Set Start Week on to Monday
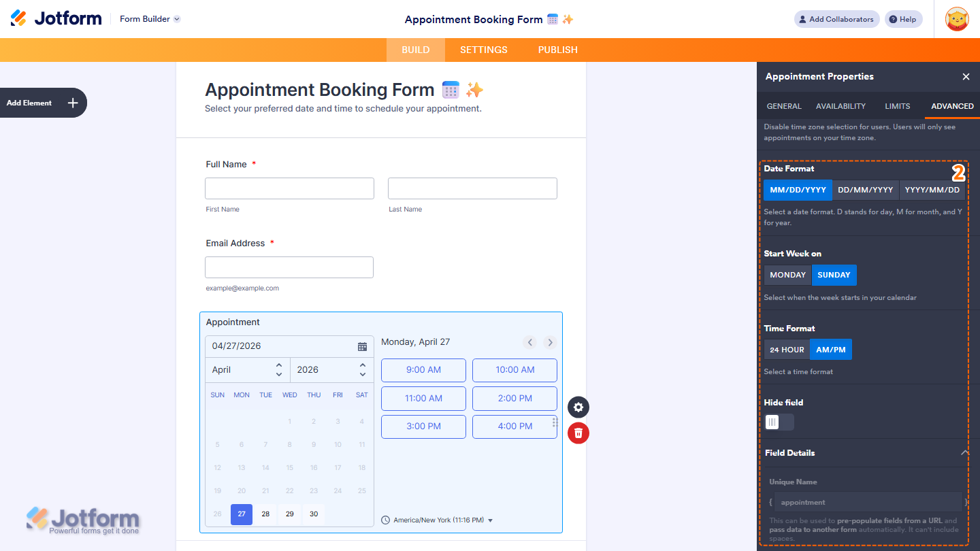The width and height of the screenshot is (980, 551). [x=787, y=275]
